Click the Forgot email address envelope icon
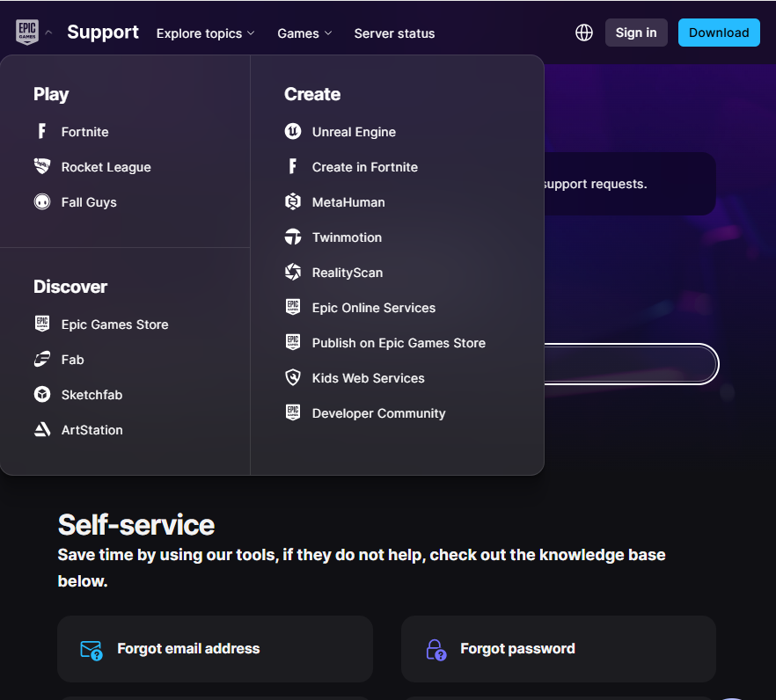776x700 pixels. click(x=92, y=650)
